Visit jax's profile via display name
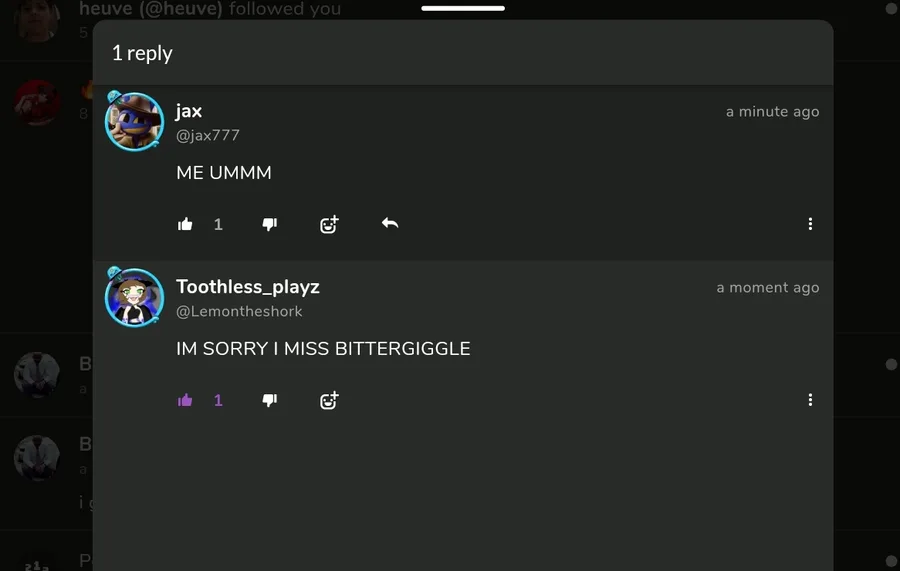The width and height of the screenshot is (900, 571). [x=189, y=111]
